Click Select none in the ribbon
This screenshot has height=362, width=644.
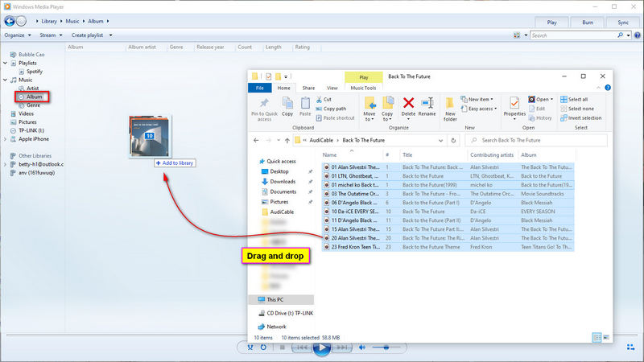577,109
